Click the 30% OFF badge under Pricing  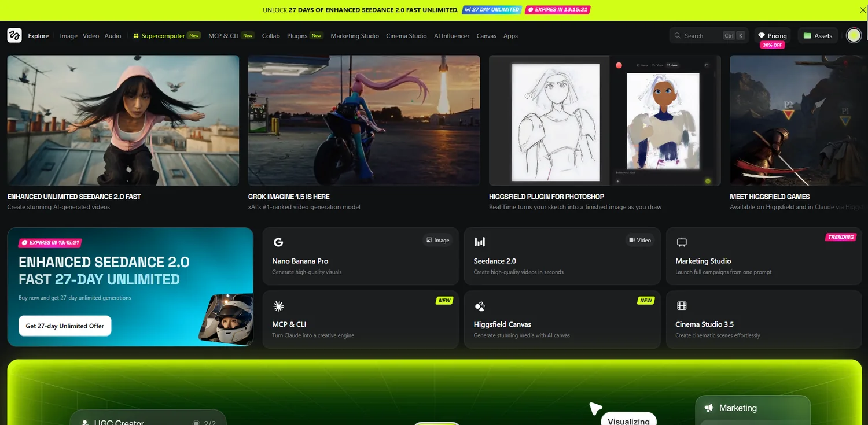pos(773,45)
